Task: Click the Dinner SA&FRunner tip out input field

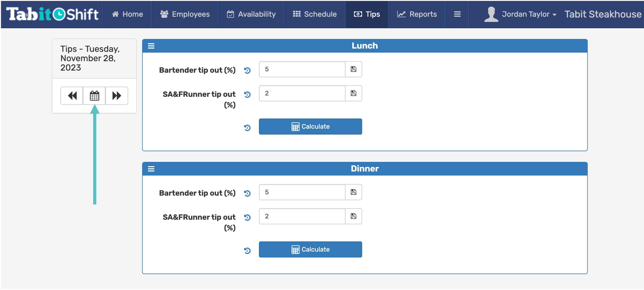Action: [x=302, y=216]
